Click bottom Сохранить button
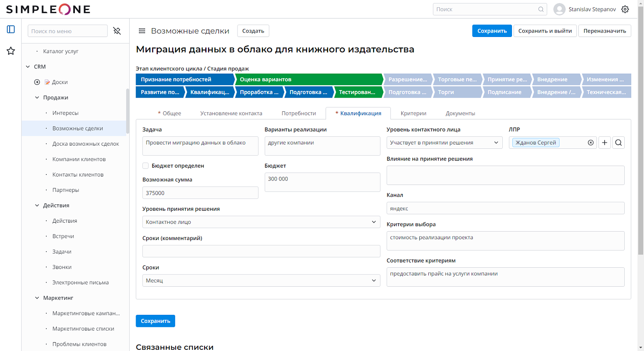644x351 pixels. [x=155, y=321]
